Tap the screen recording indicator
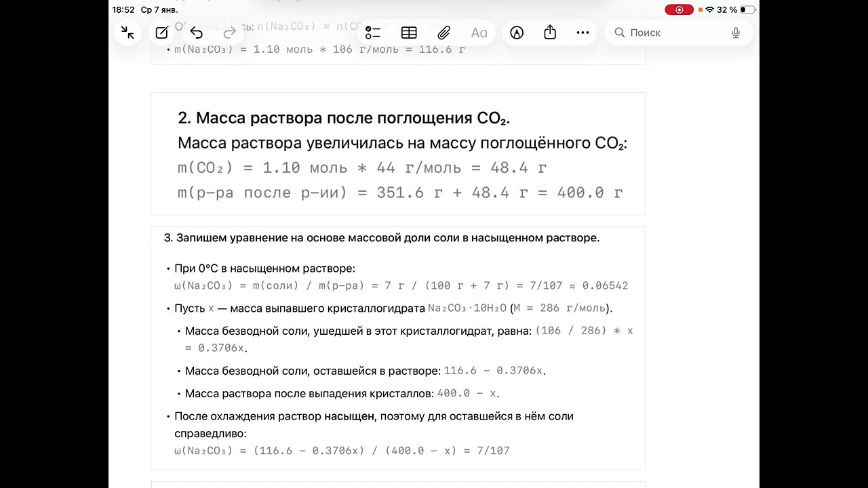Image resolution: width=868 pixels, height=488 pixels. click(679, 9)
